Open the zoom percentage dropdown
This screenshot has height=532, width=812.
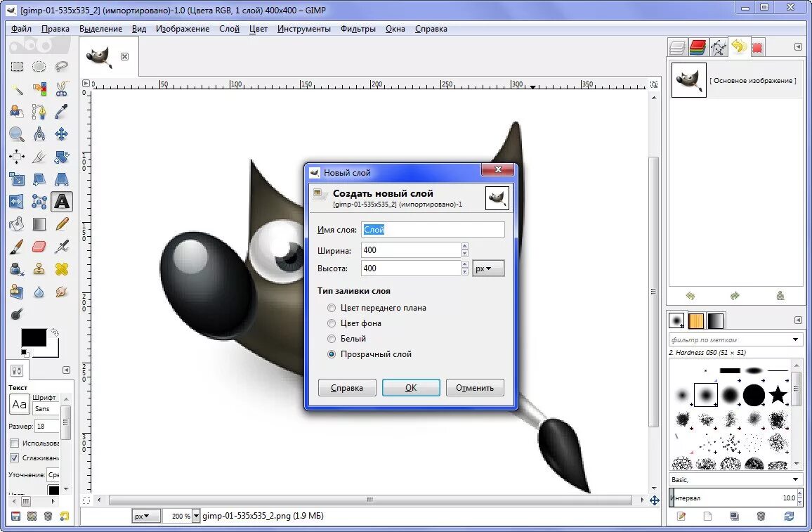tap(196, 516)
